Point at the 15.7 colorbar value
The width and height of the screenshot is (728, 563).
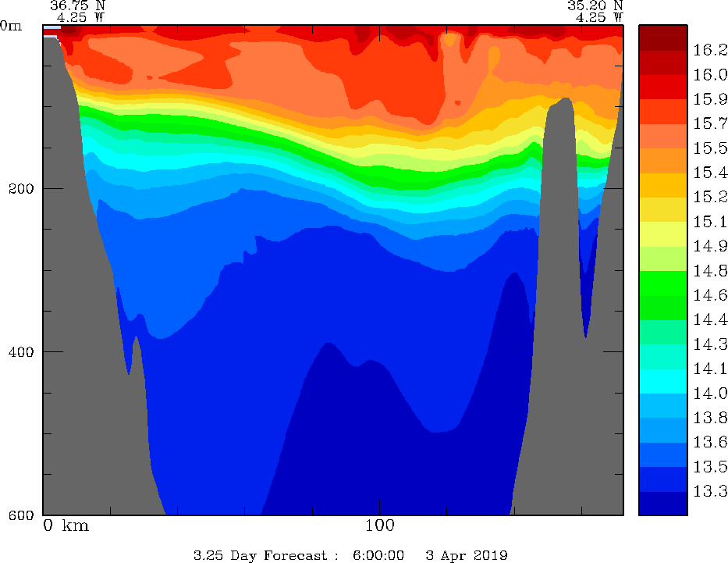710,124
